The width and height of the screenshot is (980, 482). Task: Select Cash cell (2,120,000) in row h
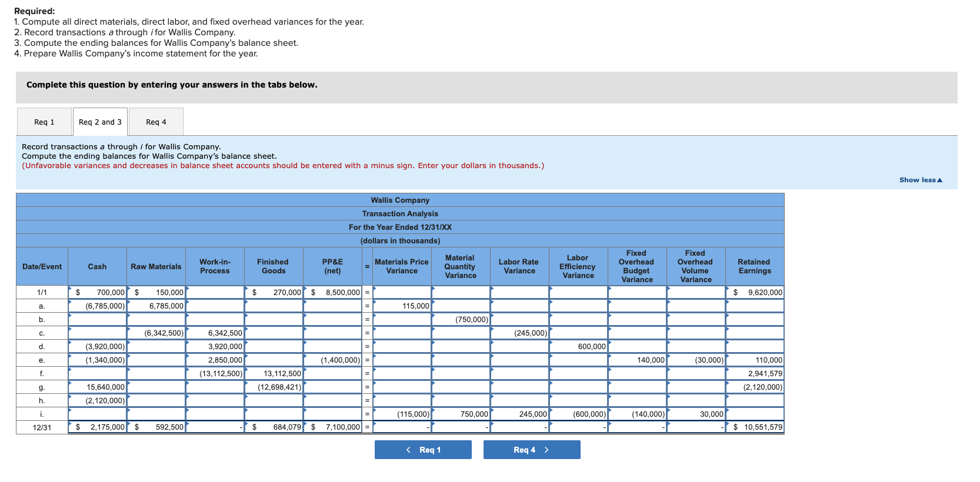pos(98,400)
